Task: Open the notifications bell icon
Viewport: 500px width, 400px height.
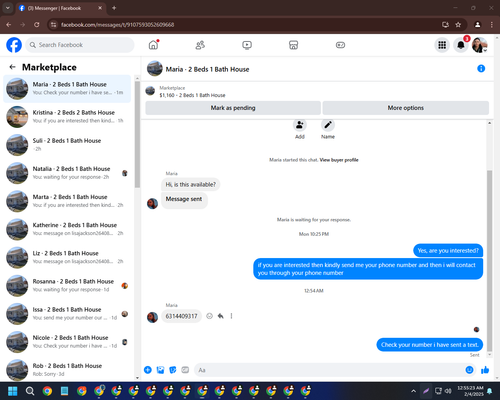Action: tap(461, 45)
